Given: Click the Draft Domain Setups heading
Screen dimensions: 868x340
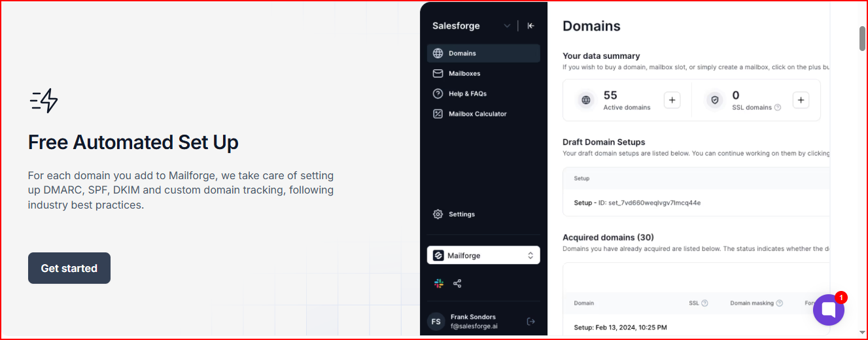Looking at the screenshot, I should 604,142.
